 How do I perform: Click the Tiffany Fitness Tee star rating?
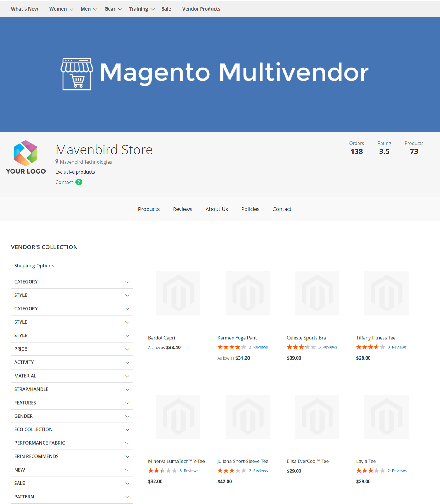click(x=370, y=347)
